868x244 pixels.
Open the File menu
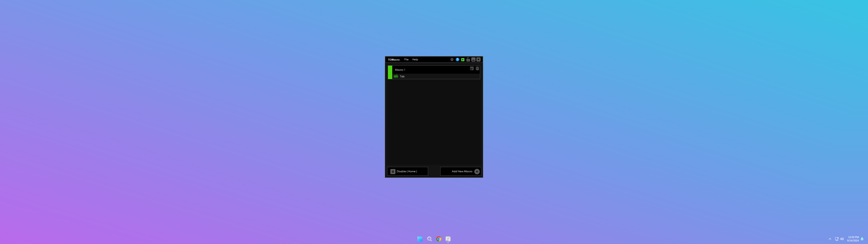pyautogui.click(x=406, y=59)
